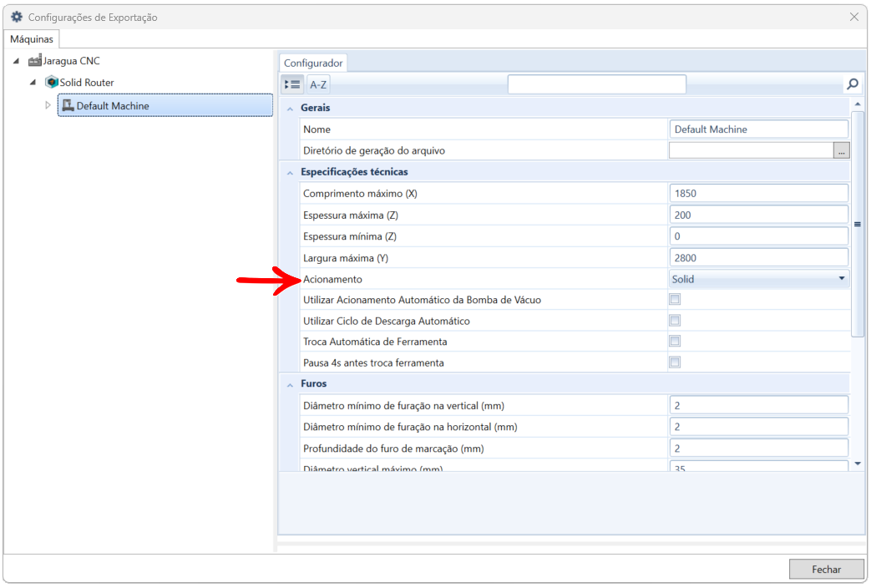Click the Jaragua CNC factory icon
871x588 pixels.
(35, 61)
